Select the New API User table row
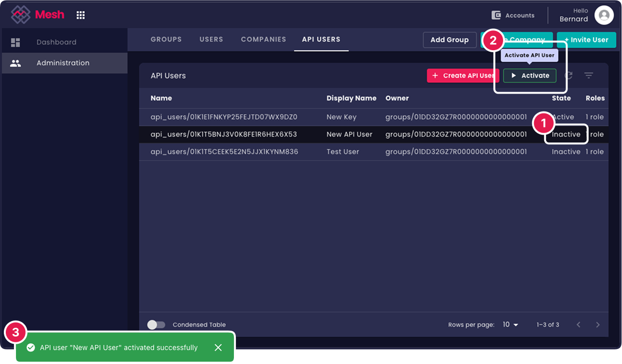 pyautogui.click(x=314, y=134)
